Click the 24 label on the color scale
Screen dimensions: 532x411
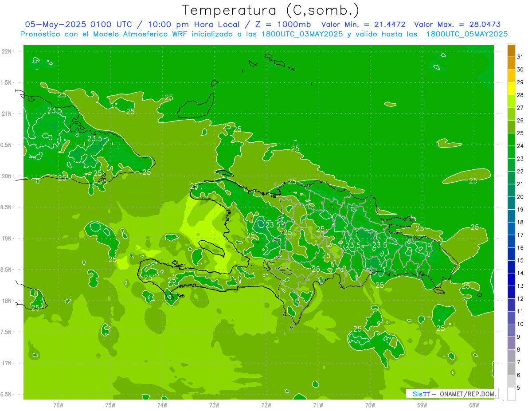[520, 146]
